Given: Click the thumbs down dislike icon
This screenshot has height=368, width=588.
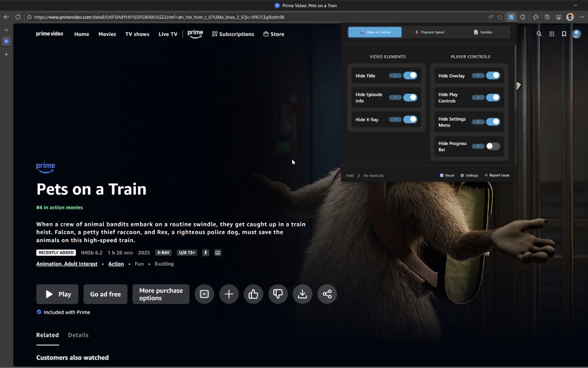Looking at the screenshot, I should click(x=278, y=294).
